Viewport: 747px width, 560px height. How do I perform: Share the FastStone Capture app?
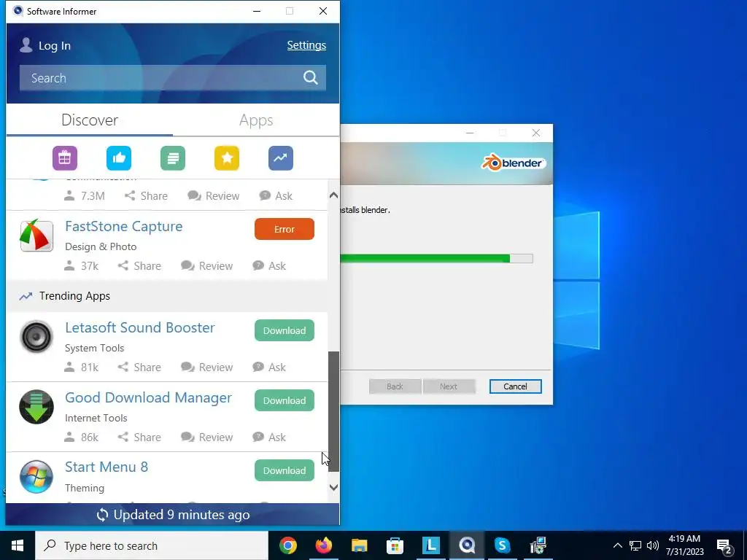point(139,265)
